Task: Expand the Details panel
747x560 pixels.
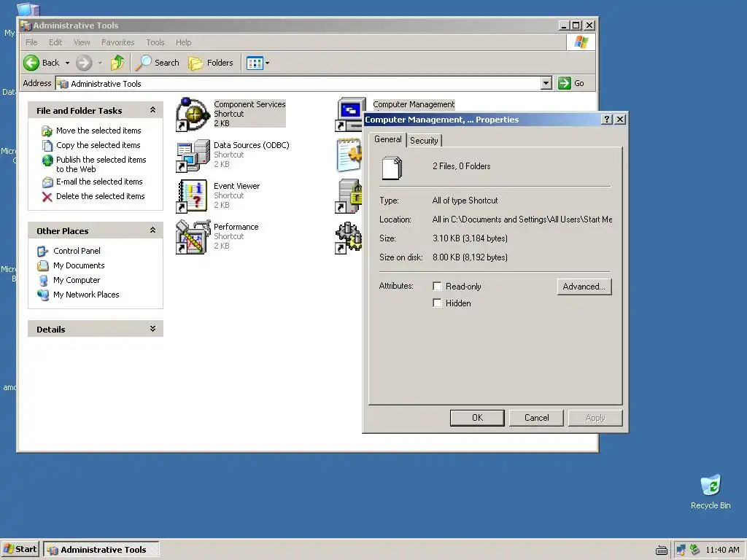Action: 152,329
